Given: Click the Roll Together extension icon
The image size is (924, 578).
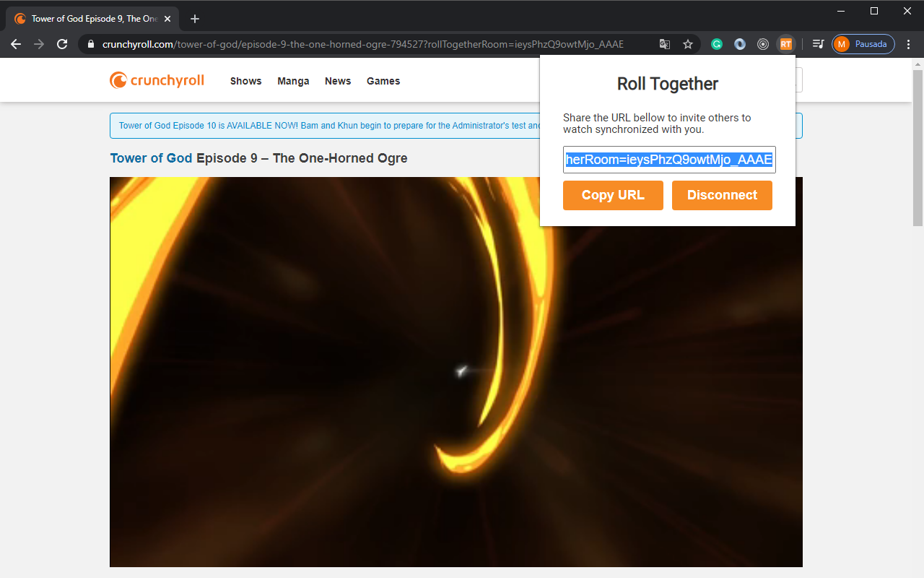Looking at the screenshot, I should pos(785,44).
